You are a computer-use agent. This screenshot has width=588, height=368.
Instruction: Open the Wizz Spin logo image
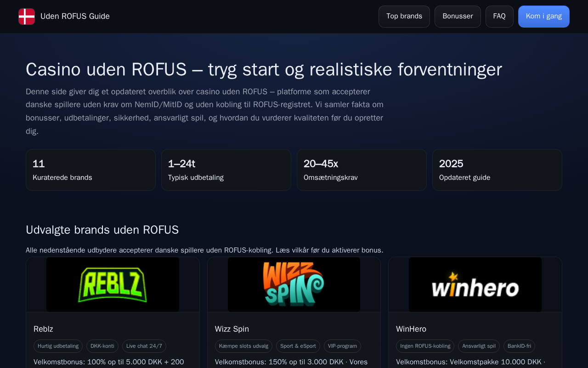[x=294, y=284]
